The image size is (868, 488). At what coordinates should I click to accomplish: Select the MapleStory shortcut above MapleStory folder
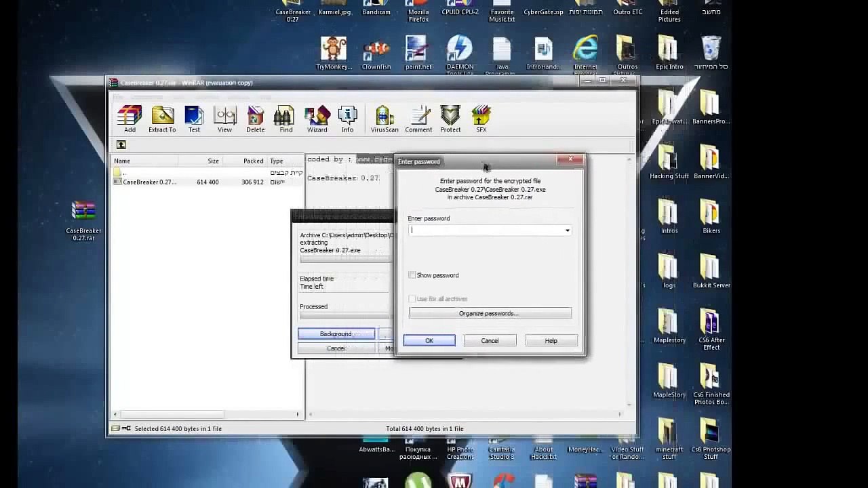pyautogui.click(x=669, y=326)
